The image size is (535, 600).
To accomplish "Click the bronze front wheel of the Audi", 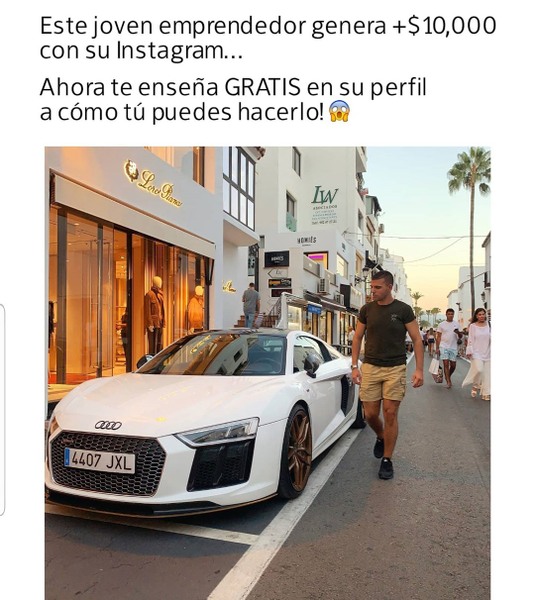I will (297, 452).
